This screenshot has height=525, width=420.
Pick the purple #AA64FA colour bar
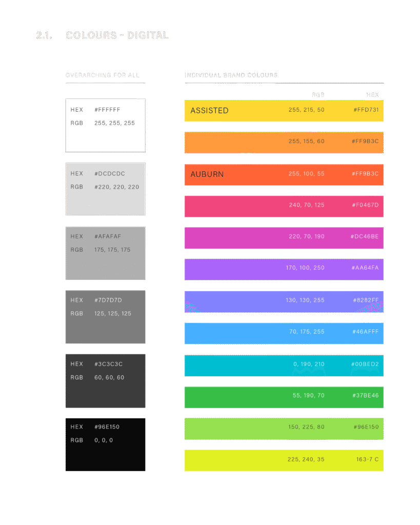[284, 269]
